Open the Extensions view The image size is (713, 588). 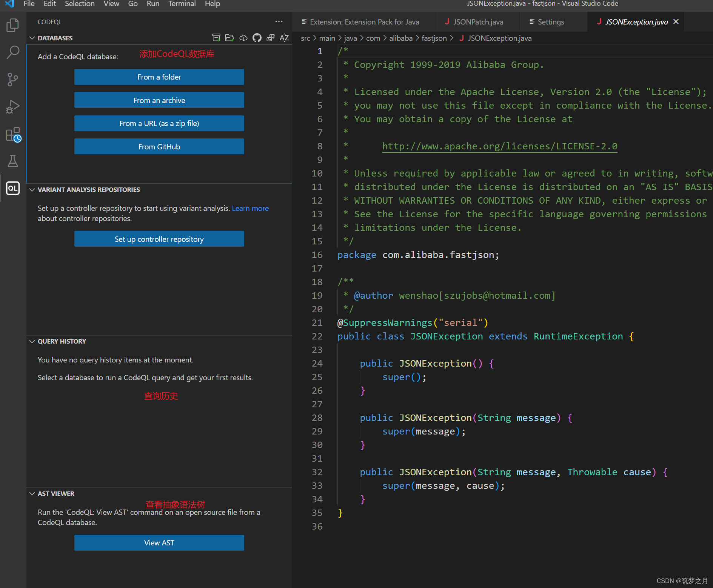(x=13, y=134)
